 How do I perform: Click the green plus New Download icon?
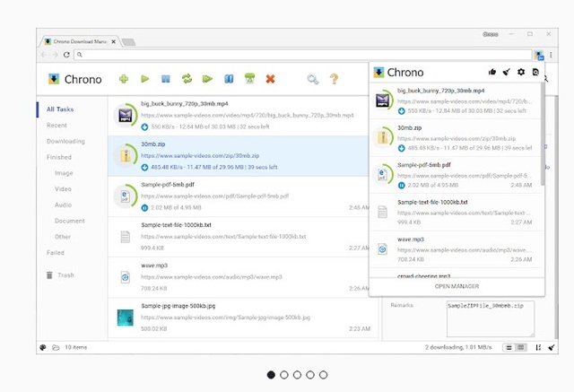[x=124, y=79]
